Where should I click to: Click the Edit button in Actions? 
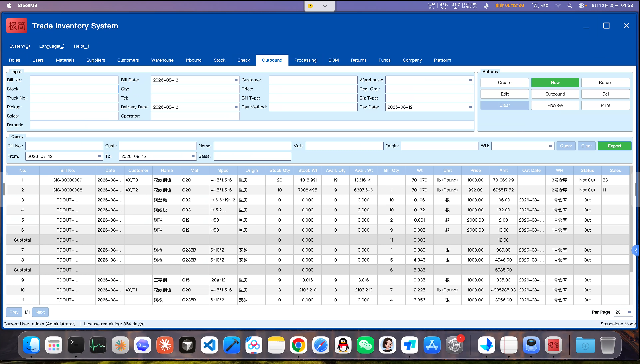tap(505, 94)
